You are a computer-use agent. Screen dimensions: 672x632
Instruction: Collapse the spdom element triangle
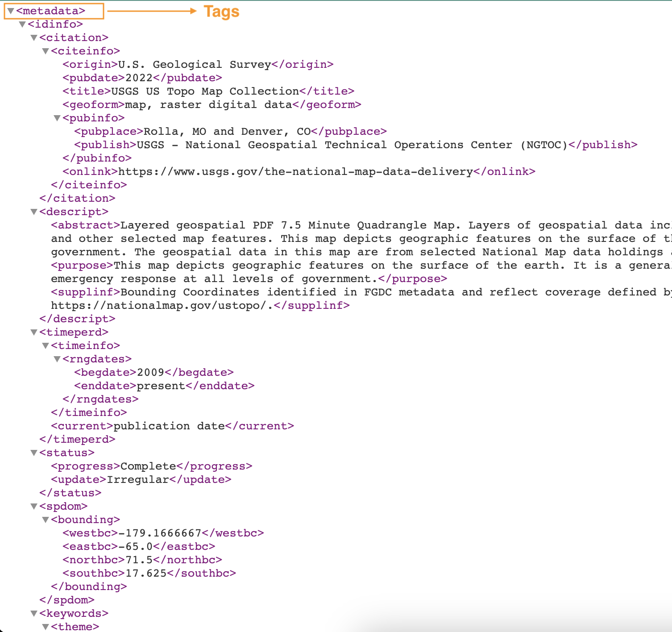(x=34, y=506)
